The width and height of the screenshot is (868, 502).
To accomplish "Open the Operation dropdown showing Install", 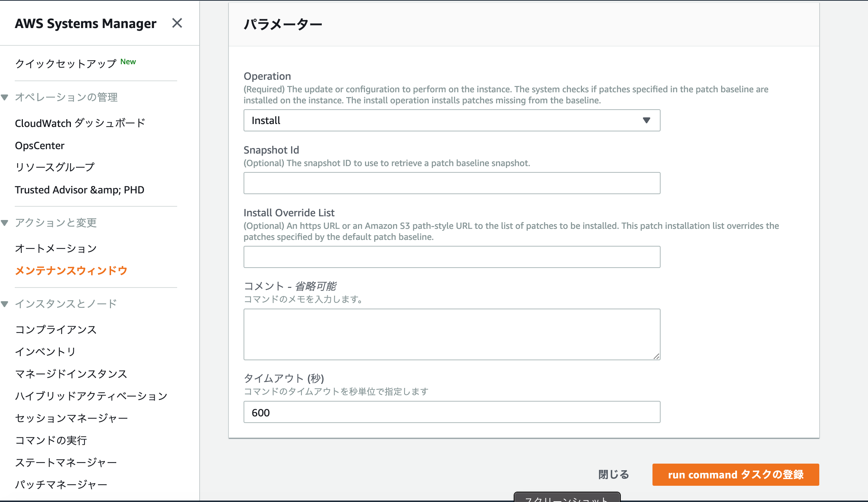I will 452,120.
